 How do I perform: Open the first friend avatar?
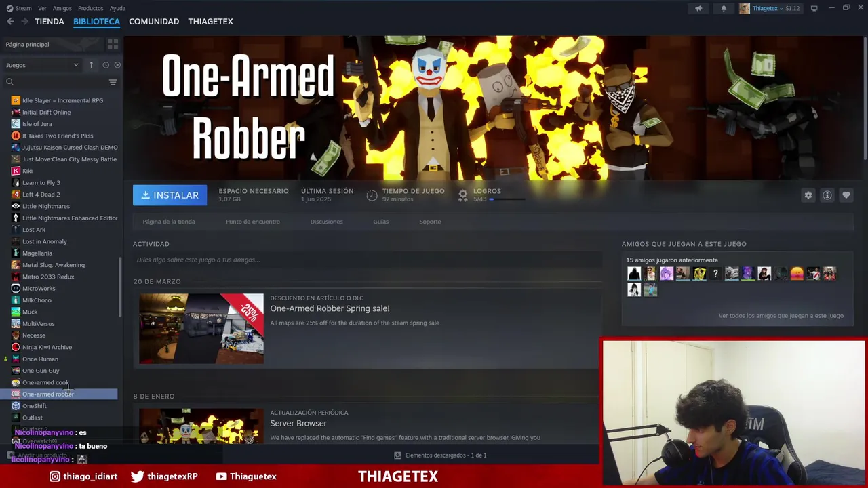(x=634, y=274)
